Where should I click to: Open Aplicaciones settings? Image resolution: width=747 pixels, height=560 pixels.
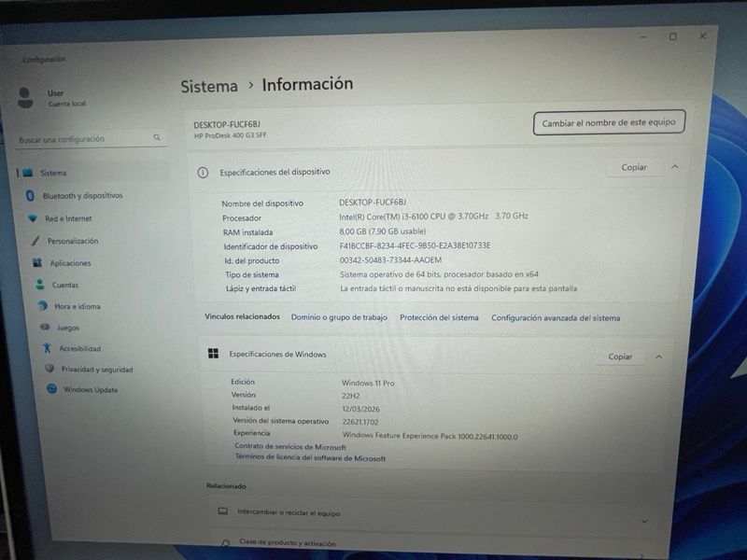70,263
